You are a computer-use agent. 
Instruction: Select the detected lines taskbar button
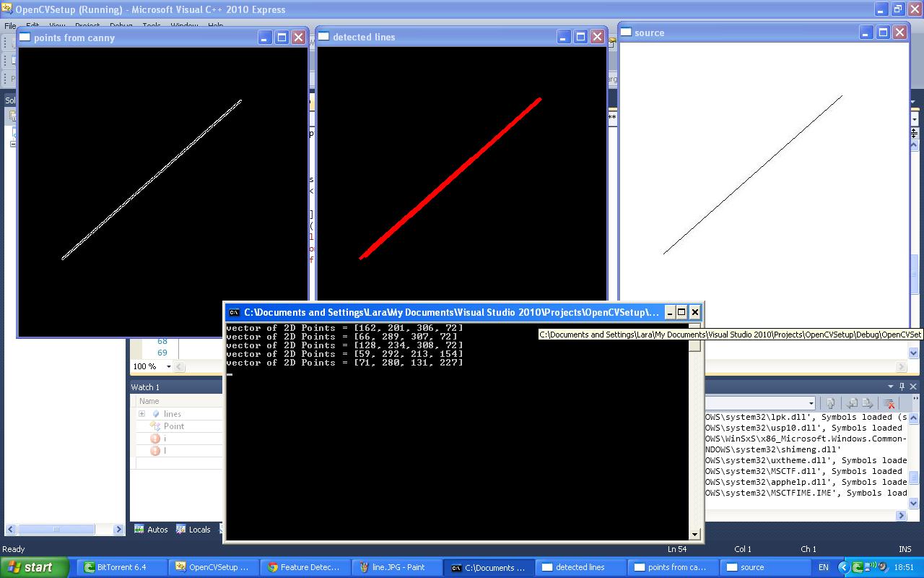(580, 567)
